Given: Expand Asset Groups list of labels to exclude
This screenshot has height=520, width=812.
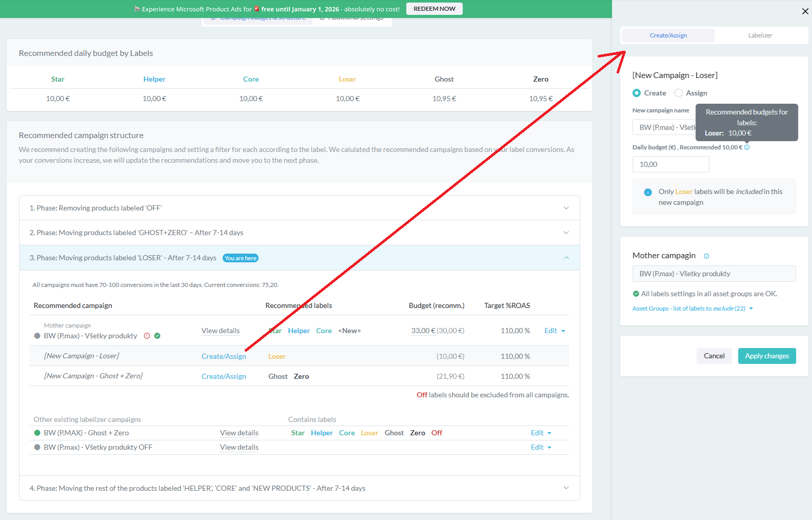Looking at the screenshot, I should click(x=692, y=309).
